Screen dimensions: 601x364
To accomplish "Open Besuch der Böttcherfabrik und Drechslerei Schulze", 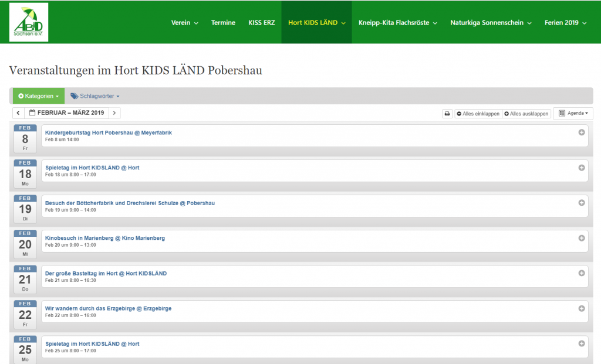I will (x=130, y=203).
